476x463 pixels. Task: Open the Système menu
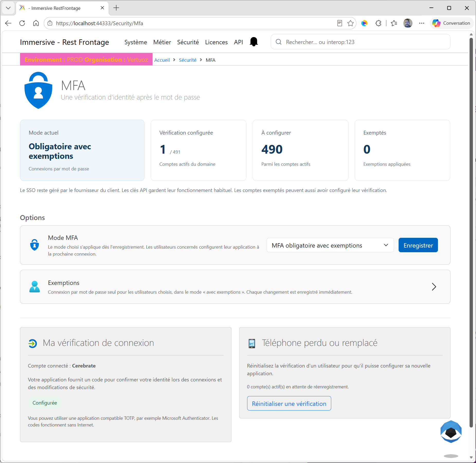tap(136, 42)
